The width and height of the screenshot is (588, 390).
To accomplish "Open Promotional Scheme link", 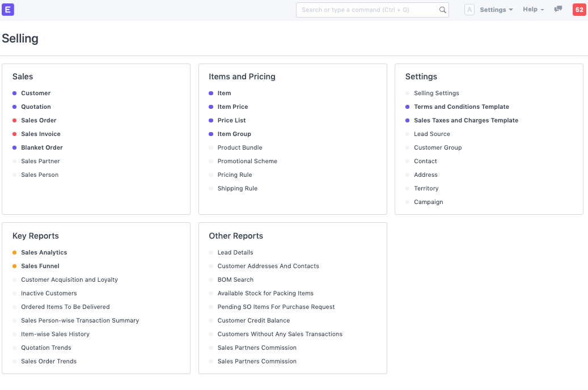I will pos(247,161).
